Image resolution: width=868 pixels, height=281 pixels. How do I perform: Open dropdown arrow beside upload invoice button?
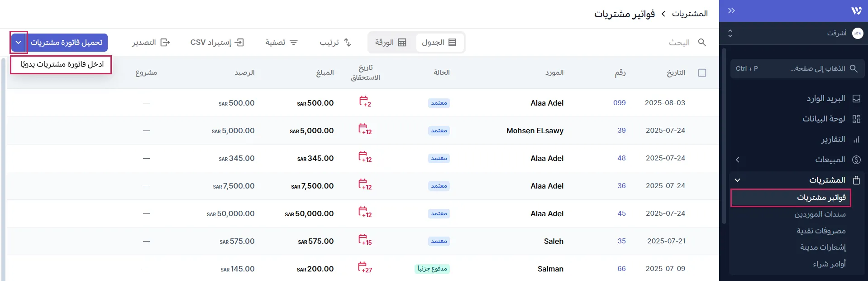[19, 42]
